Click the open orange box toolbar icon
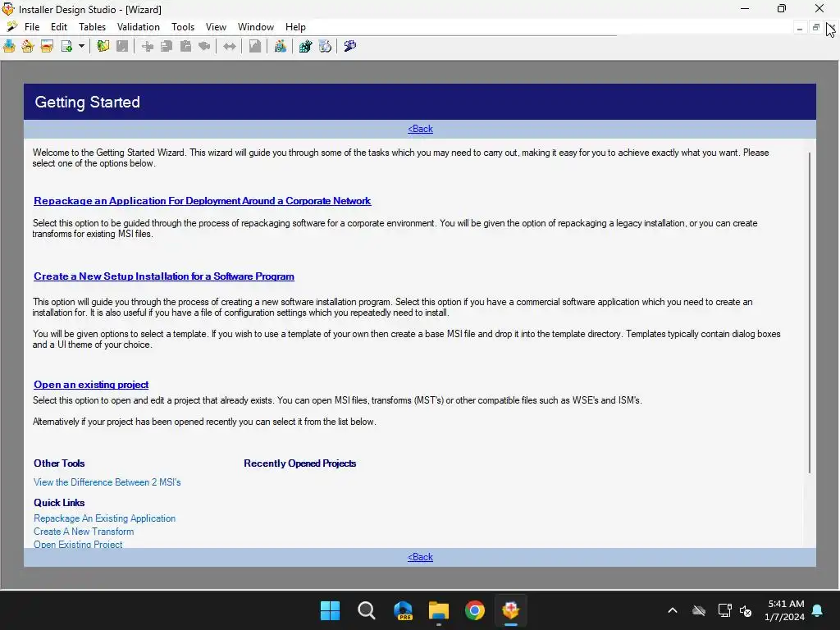 [x=47, y=47]
